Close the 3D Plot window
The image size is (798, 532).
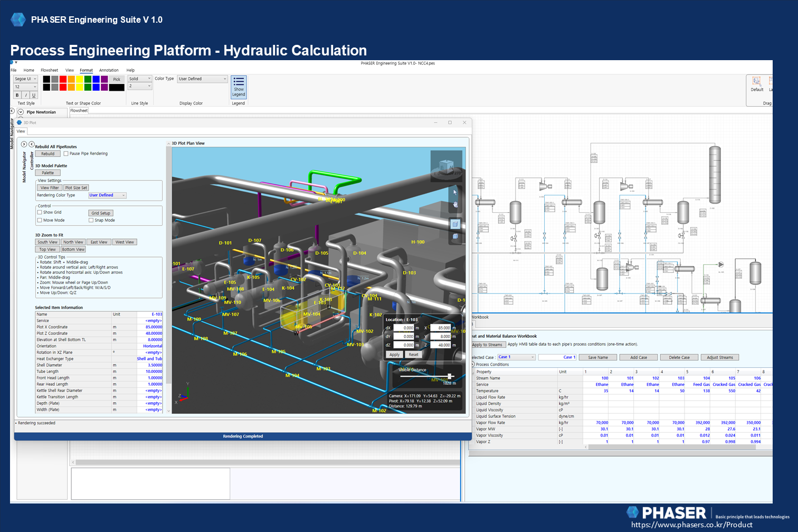pos(464,122)
